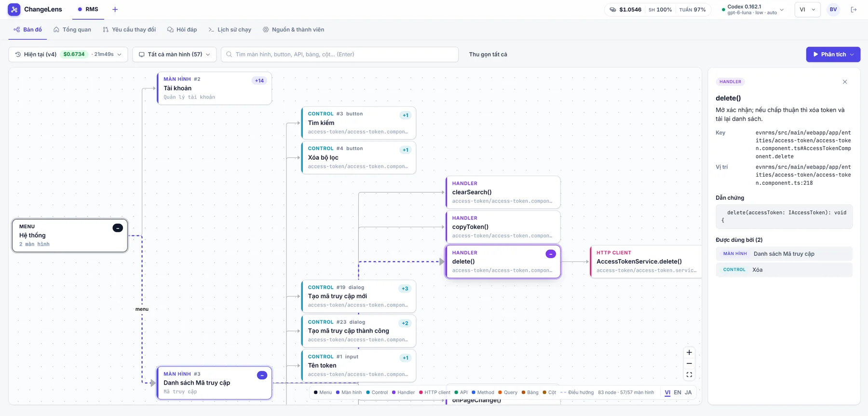Expand +1 on the Tìm kiếm control

click(x=406, y=115)
